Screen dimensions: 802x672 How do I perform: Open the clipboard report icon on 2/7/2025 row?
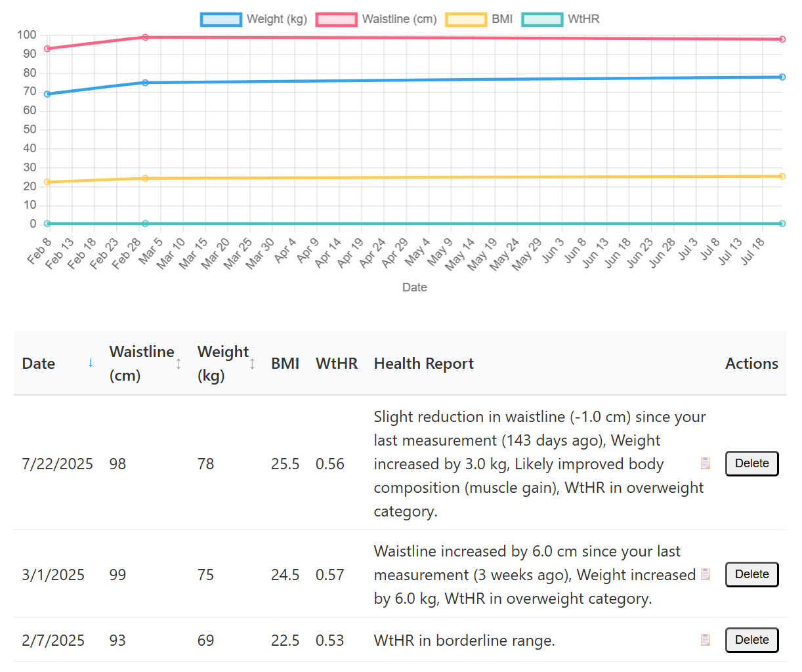pos(706,640)
